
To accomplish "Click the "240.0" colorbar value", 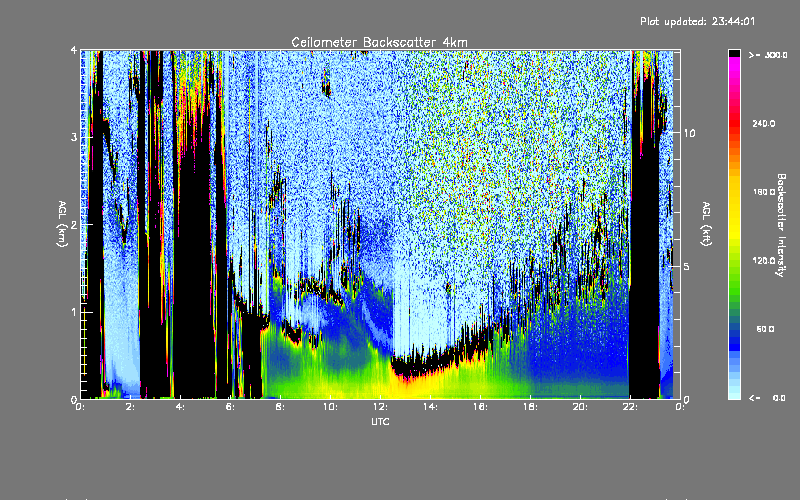I will (764, 123).
